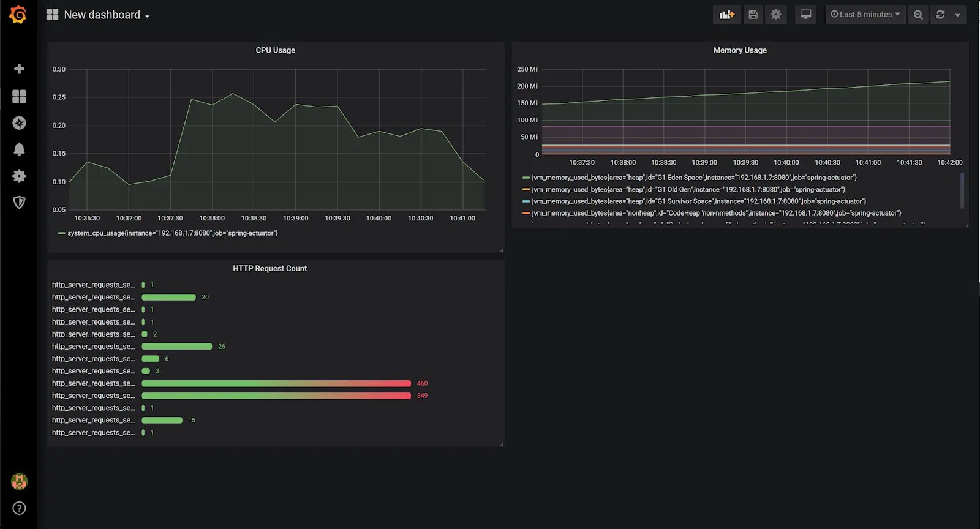Image resolution: width=980 pixels, height=529 pixels.
Task: Open dashboard settings gear in top bar
Action: (x=776, y=15)
